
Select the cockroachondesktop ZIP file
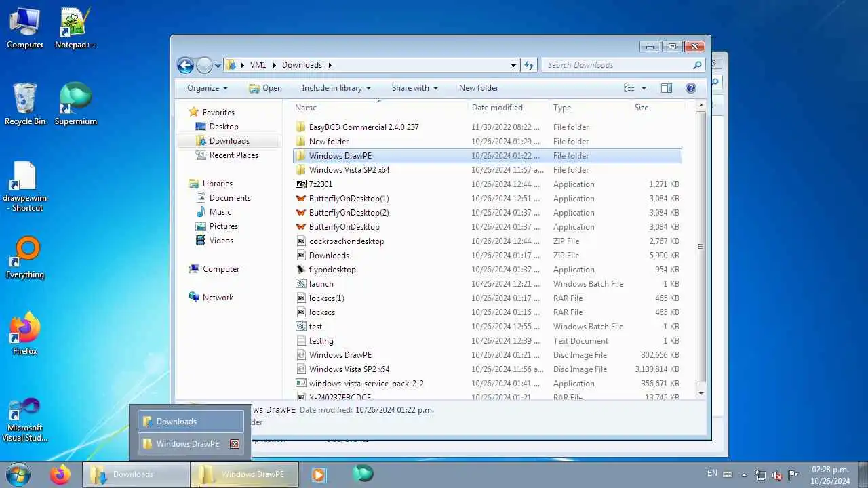tap(487, 241)
